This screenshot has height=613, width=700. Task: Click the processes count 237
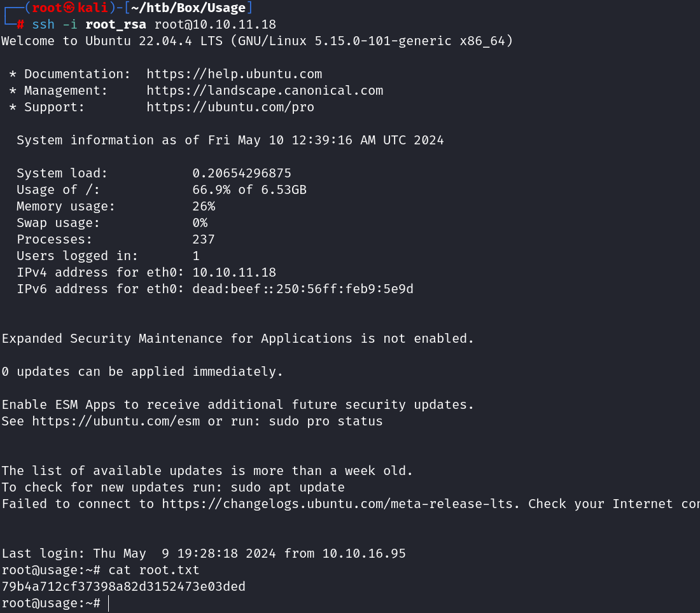click(204, 239)
